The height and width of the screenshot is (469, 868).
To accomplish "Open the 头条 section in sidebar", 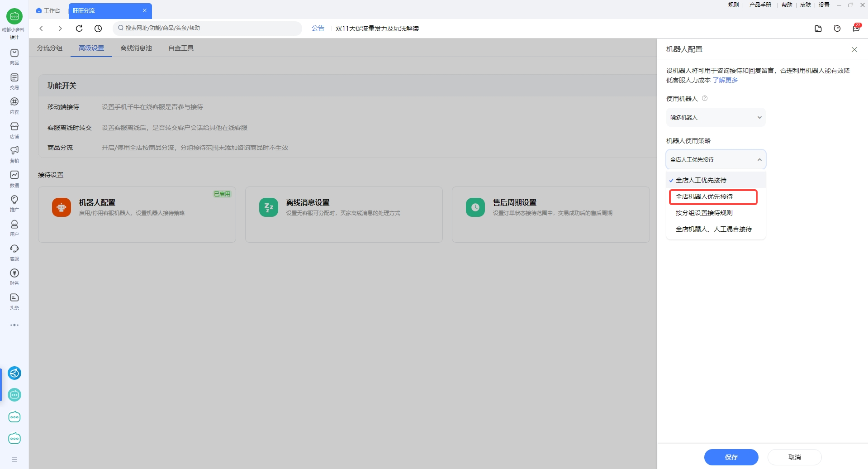I will pos(14,301).
